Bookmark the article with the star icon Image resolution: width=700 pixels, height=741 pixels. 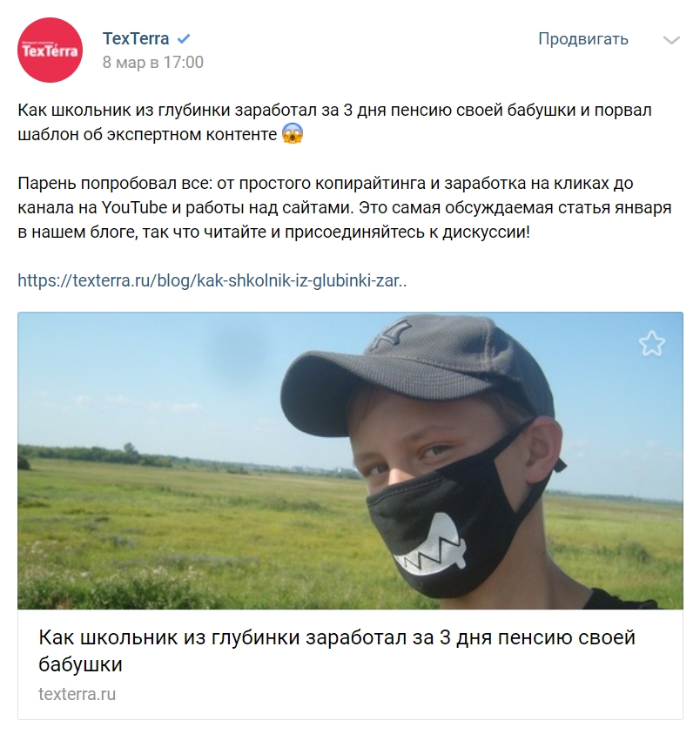tap(652, 344)
